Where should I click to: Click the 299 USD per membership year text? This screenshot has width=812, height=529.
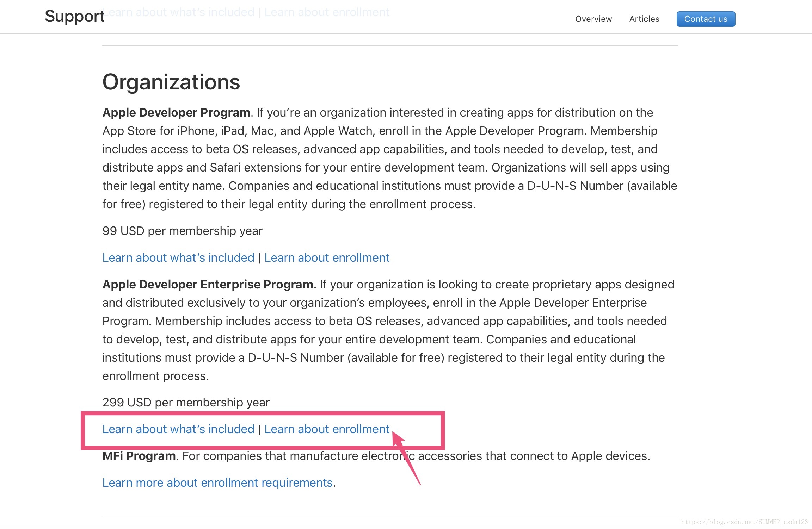[x=186, y=403]
